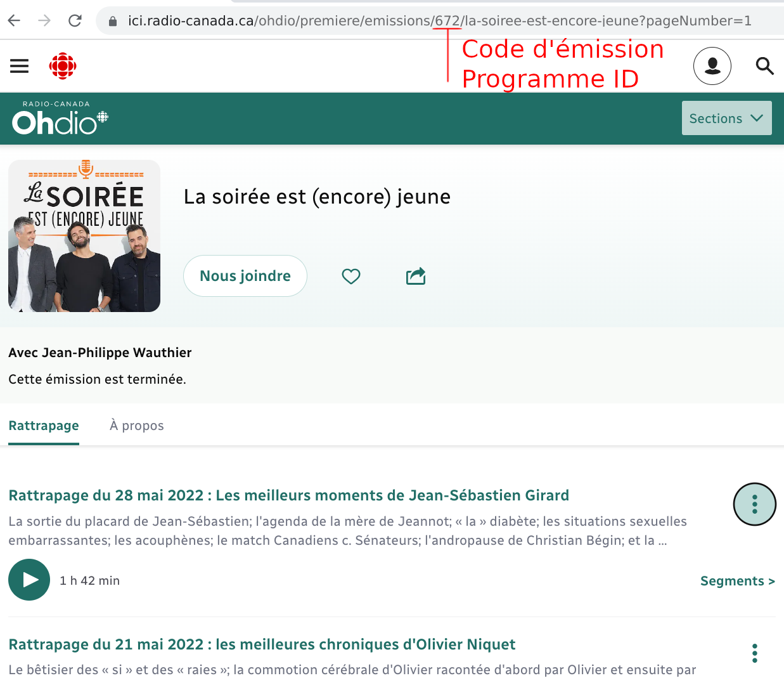Share the show with the share icon

tap(416, 276)
